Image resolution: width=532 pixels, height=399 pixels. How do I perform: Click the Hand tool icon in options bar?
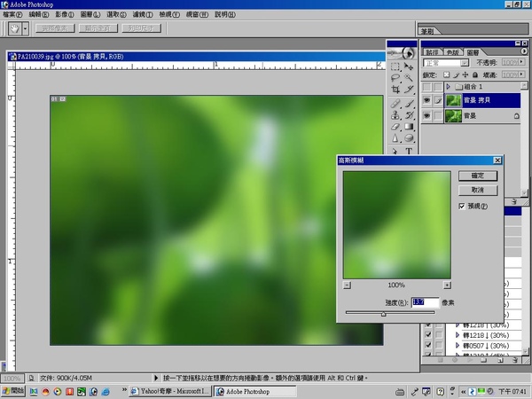pos(15,28)
